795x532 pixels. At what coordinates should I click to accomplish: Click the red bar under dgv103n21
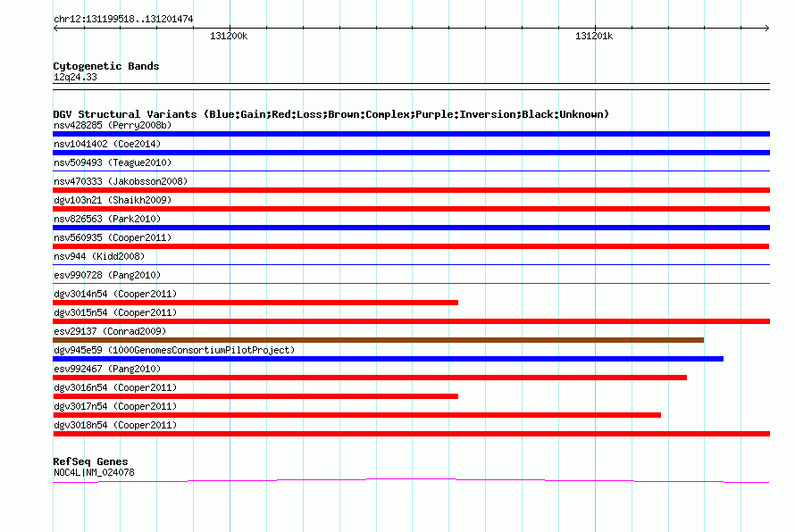point(411,209)
